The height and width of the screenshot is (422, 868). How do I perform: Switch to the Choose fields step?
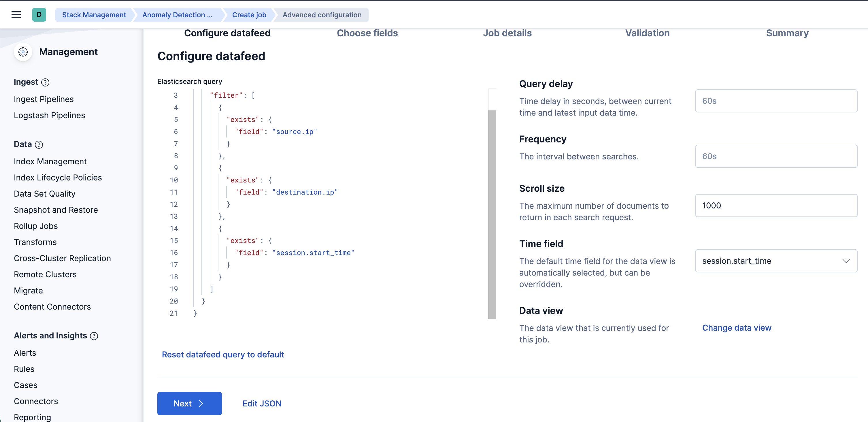tap(367, 33)
